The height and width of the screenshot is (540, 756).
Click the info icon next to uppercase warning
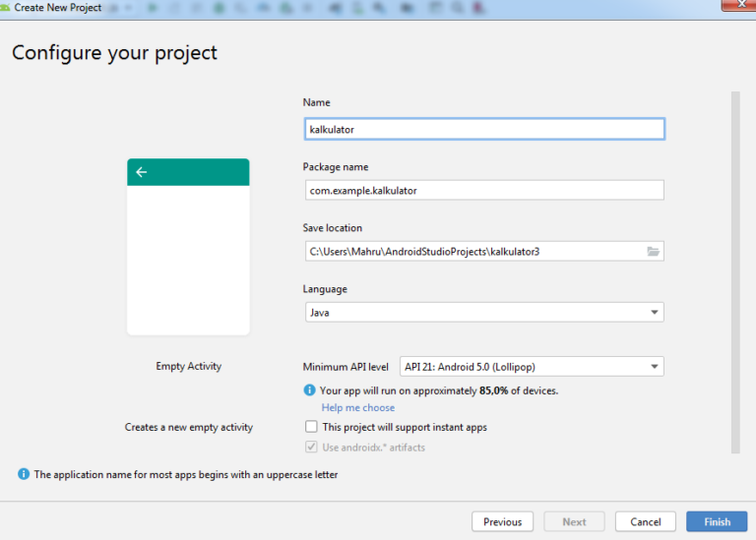coord(24,474)
